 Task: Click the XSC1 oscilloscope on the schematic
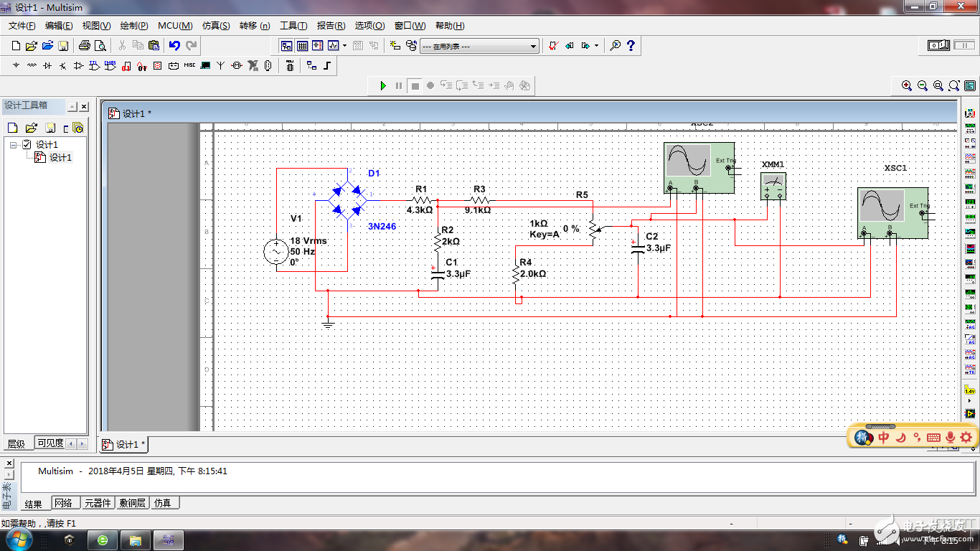tap(892, 213)
